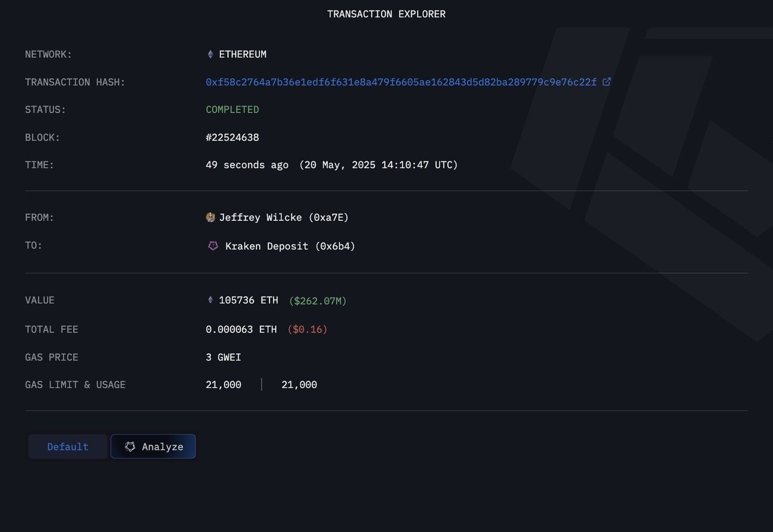This screenshot has height=532, width=773.
Task: Click the Kraken Deposit logo icon
Action: [213, 246]
